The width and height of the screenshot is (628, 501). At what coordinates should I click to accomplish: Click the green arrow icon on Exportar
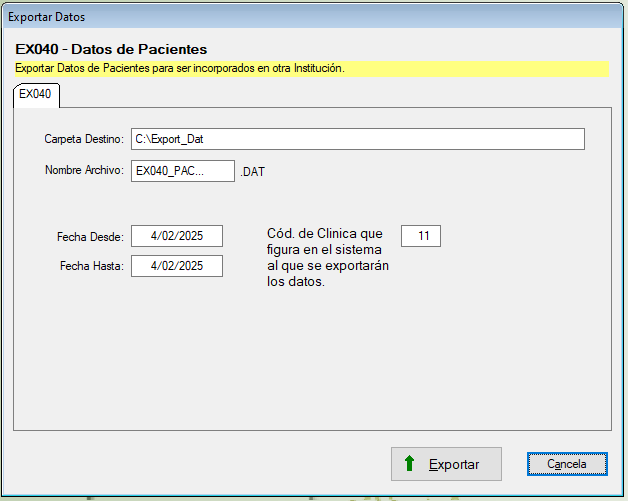tap(409, 464)
